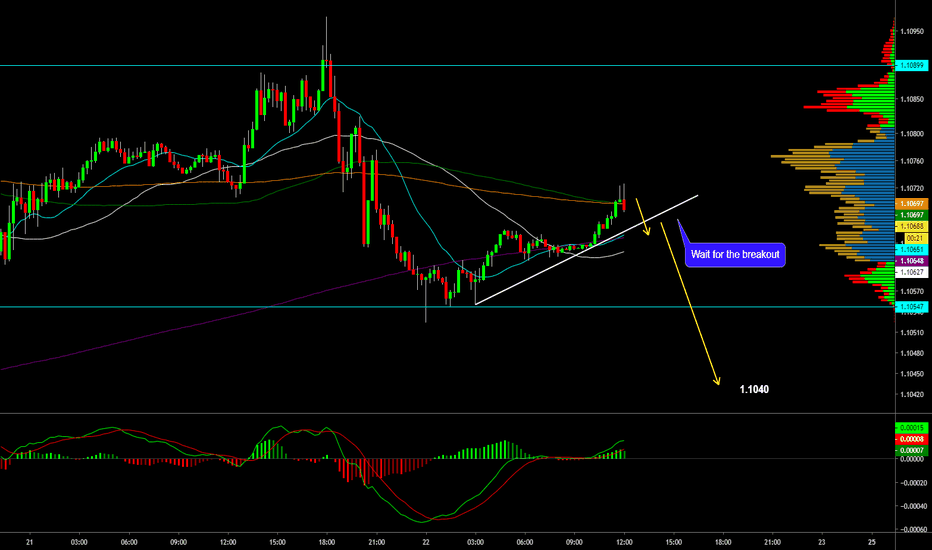This screenshot has width=932, height=550.
Task: Select the cyan 1.10651 price label
Action: [911, 249]
